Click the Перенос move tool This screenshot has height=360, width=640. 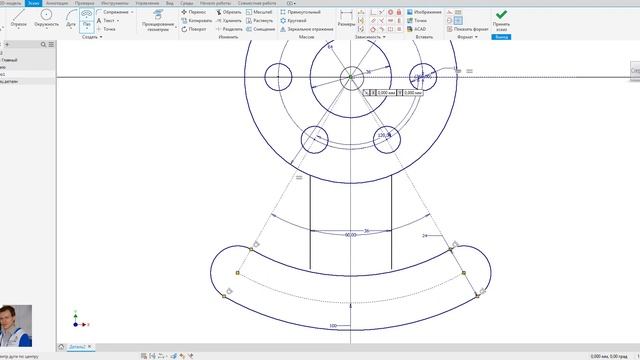[x=194, y=12]
